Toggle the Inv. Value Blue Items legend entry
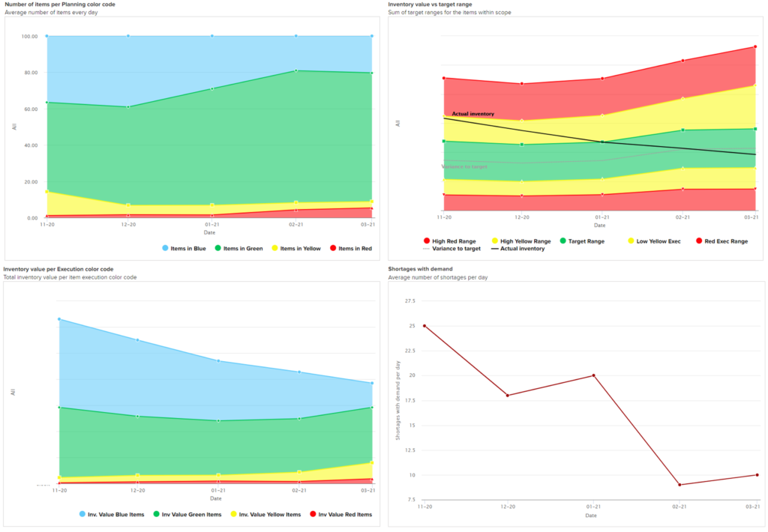 (x=111, y=514)
